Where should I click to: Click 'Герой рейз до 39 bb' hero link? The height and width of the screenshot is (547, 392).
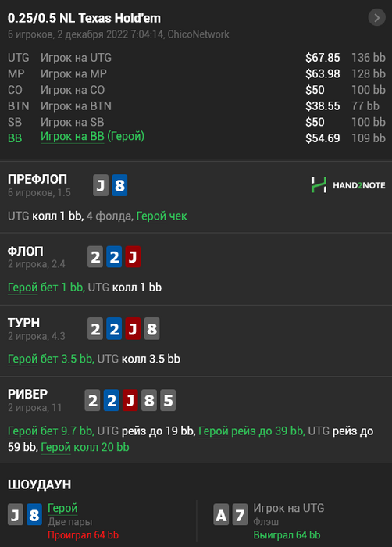click(251, 431)
